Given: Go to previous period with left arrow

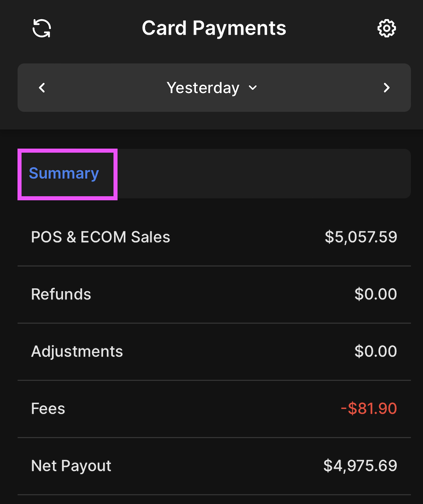Looking at the screenshot, I should [42, 88].
